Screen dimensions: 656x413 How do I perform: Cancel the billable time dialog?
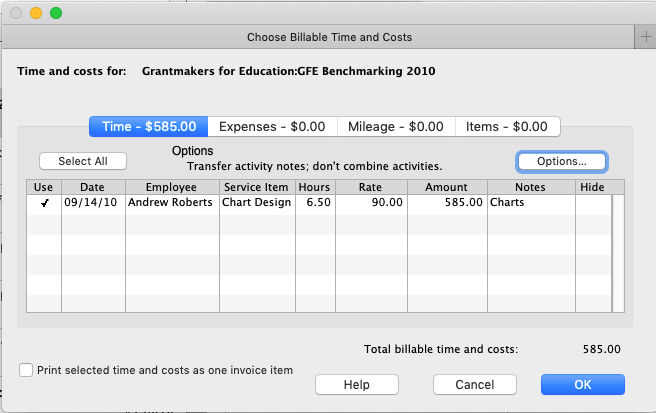(x=475, y=385)
